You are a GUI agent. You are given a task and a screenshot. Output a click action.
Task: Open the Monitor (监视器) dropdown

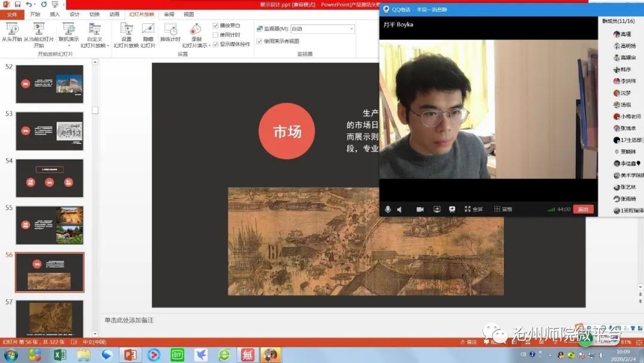[323, 29]
